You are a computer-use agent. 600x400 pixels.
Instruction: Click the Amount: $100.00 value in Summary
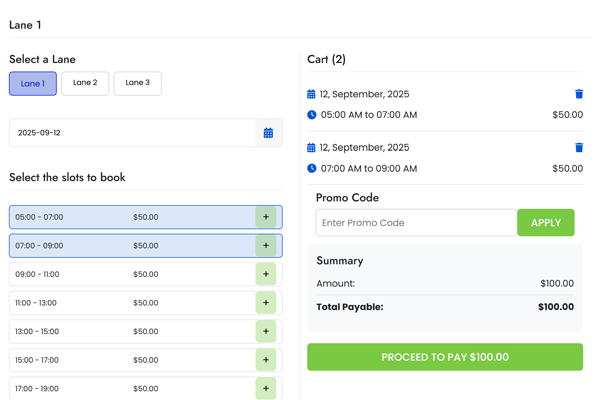coord(557,283)
